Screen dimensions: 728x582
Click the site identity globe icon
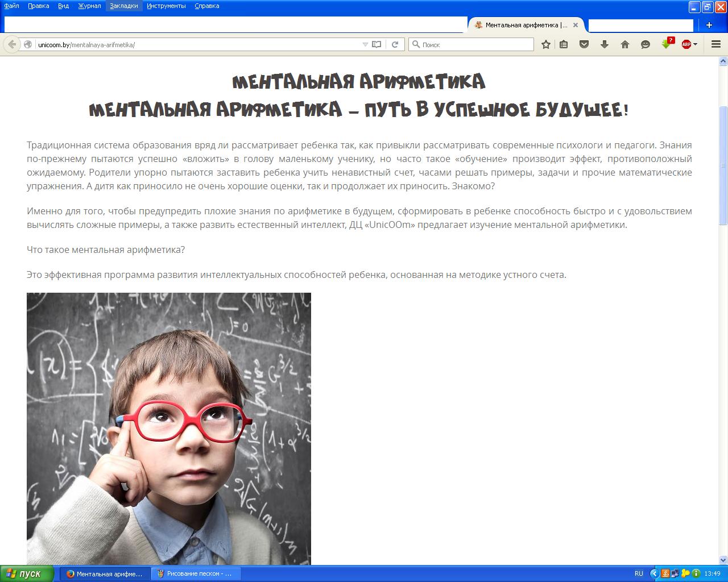[27, 44]
